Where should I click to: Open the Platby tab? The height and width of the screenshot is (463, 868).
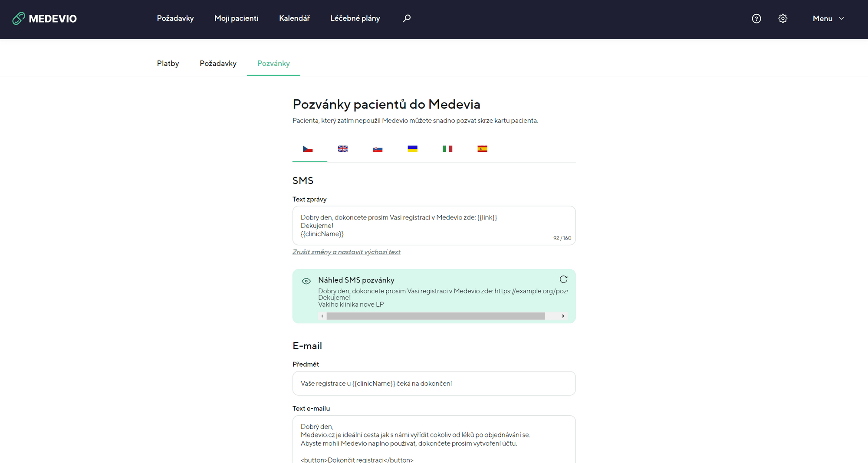click(168, 63)
